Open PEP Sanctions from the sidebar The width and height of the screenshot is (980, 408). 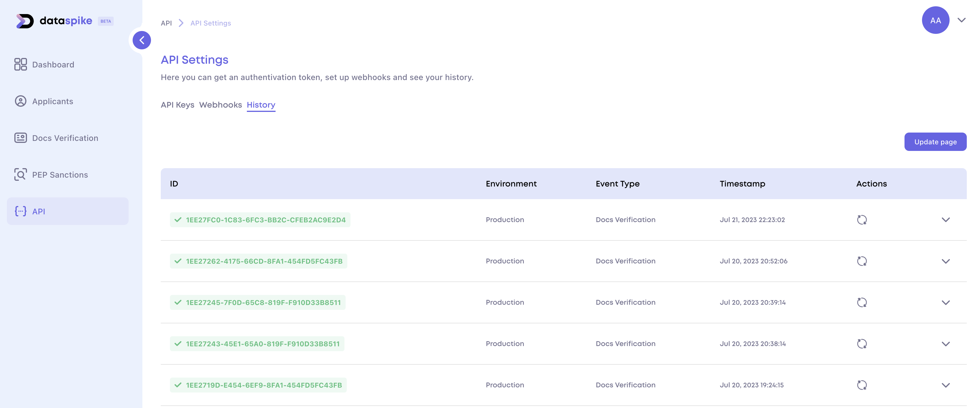[x=68, y=174]
